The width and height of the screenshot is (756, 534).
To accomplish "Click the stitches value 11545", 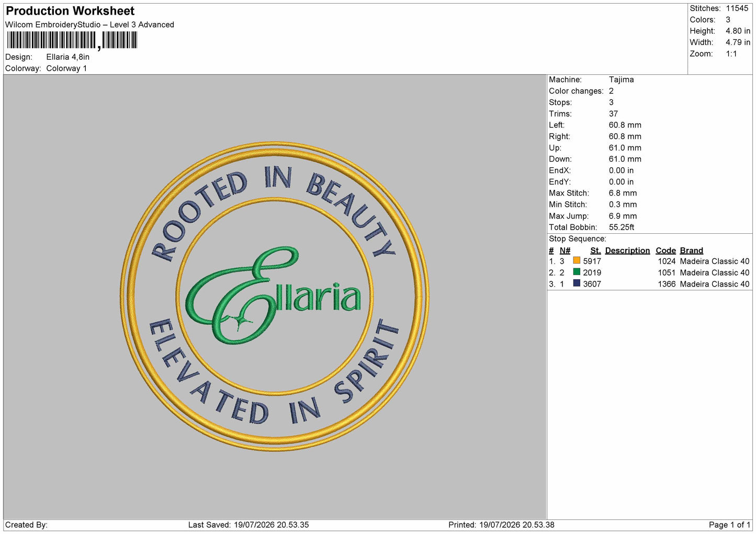I will click(x=737, y=8).
